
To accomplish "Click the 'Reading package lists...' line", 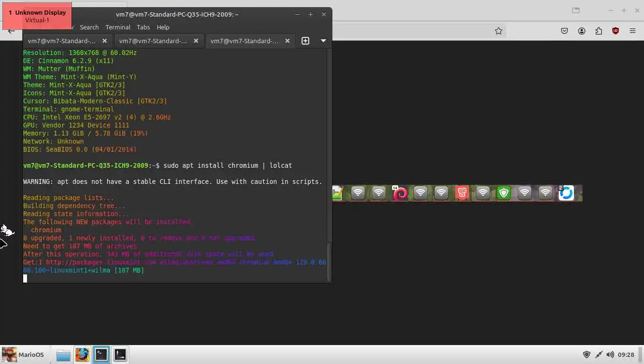I will [x=69, y=198].
